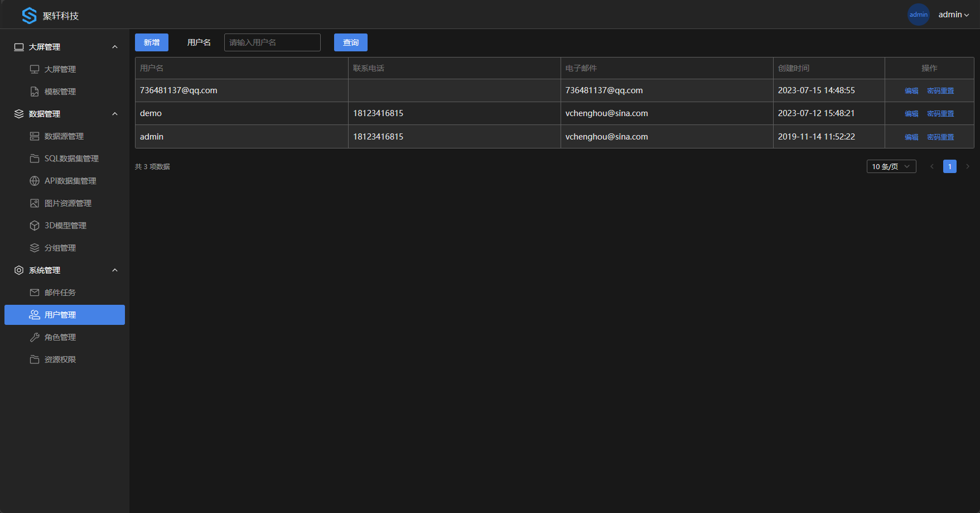Click the 用户名 column header
This screenshot has width=980, height=513.
[x=242, y=68]
